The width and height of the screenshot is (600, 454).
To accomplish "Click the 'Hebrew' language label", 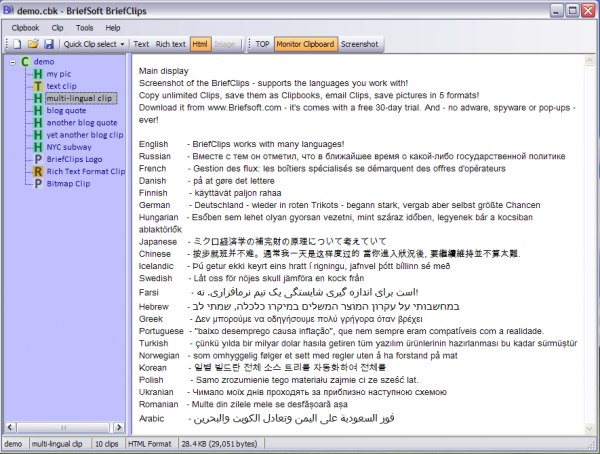I will (x=153, y=307).
